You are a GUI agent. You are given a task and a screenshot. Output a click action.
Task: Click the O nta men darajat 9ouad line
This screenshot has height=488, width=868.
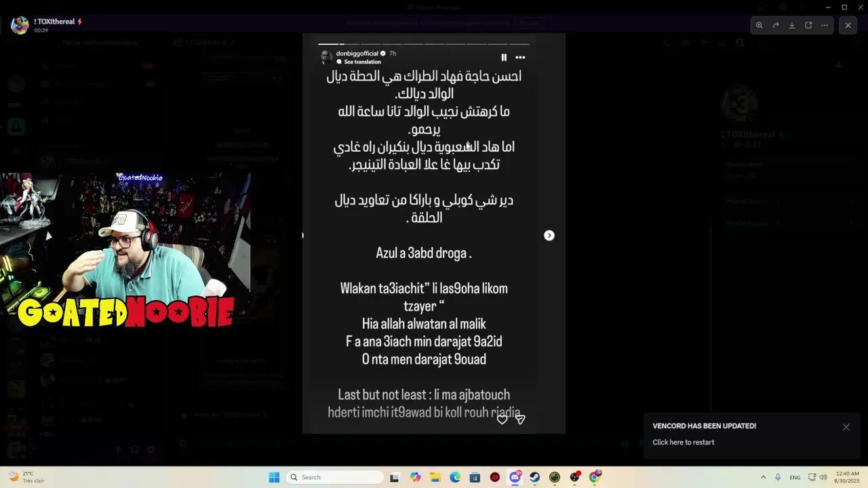pyautogui.click(x=424, y=359)
